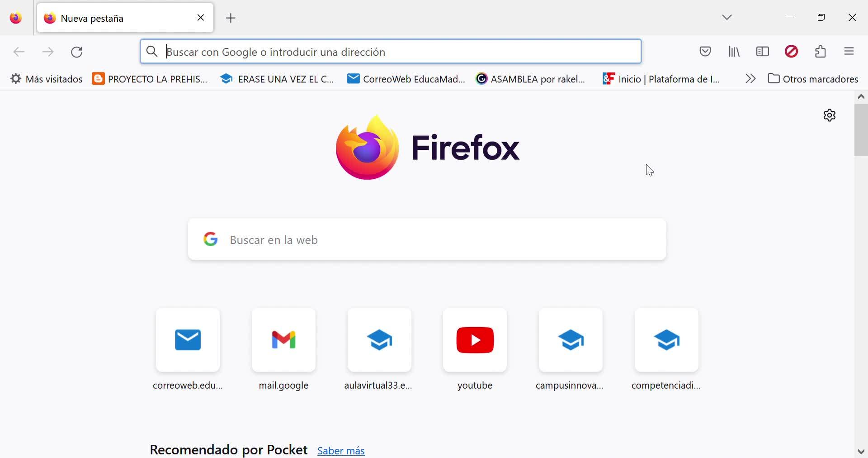
Task: Click the Buscar en la web field
Action: pyautogui.click(x=427, y=239)
